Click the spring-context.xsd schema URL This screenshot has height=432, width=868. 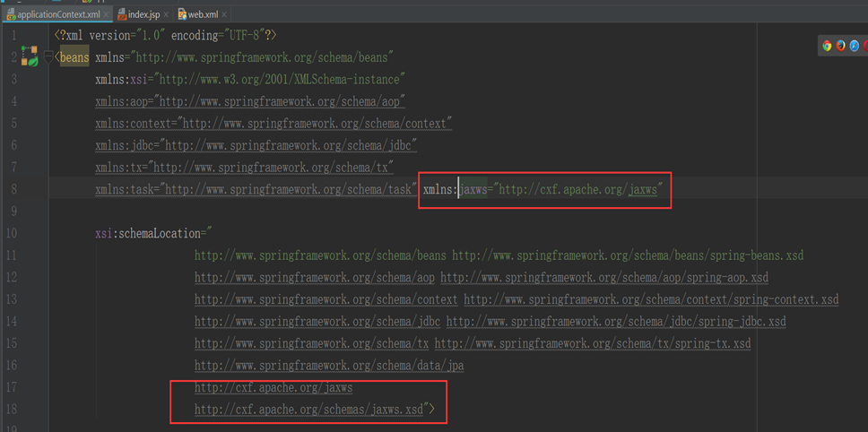[x=651, y=299]
